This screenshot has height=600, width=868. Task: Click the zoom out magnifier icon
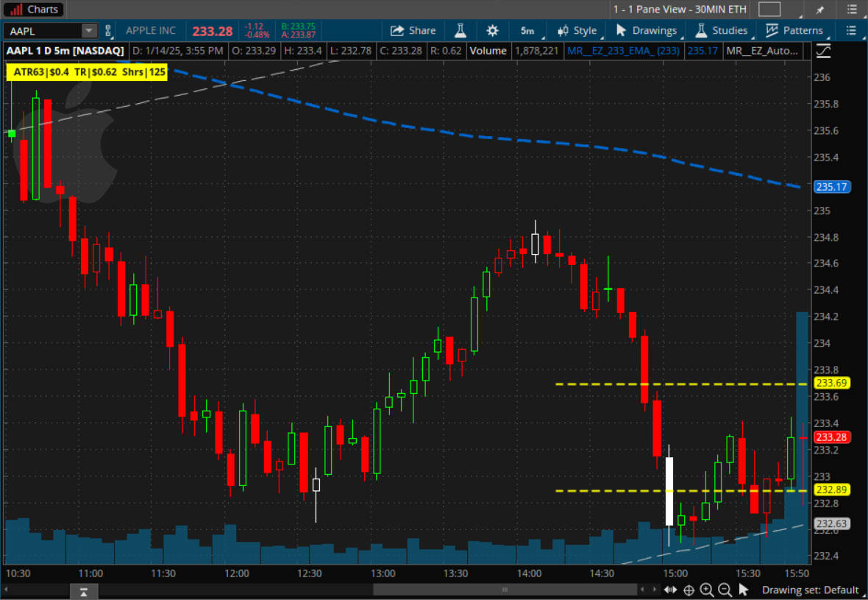725,590
